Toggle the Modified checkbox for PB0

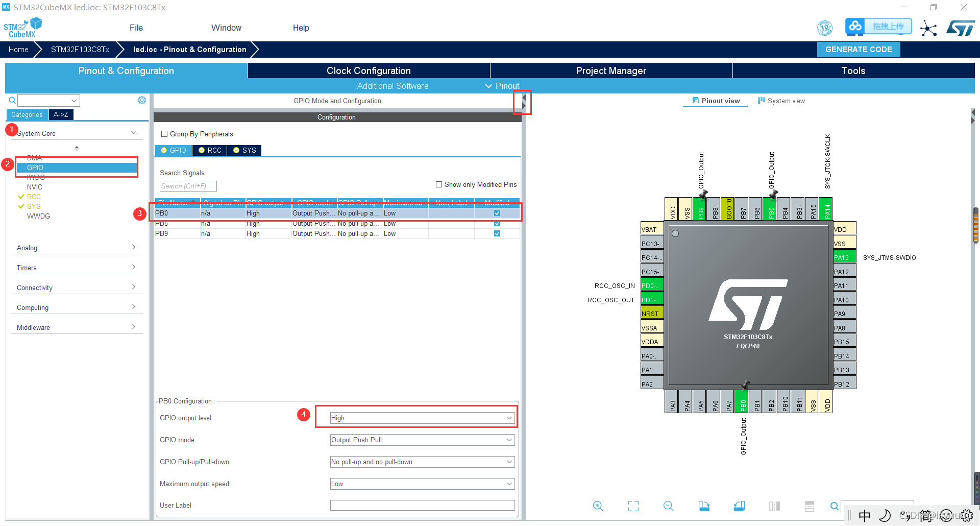pyautogui.click(x=497, y=213)
